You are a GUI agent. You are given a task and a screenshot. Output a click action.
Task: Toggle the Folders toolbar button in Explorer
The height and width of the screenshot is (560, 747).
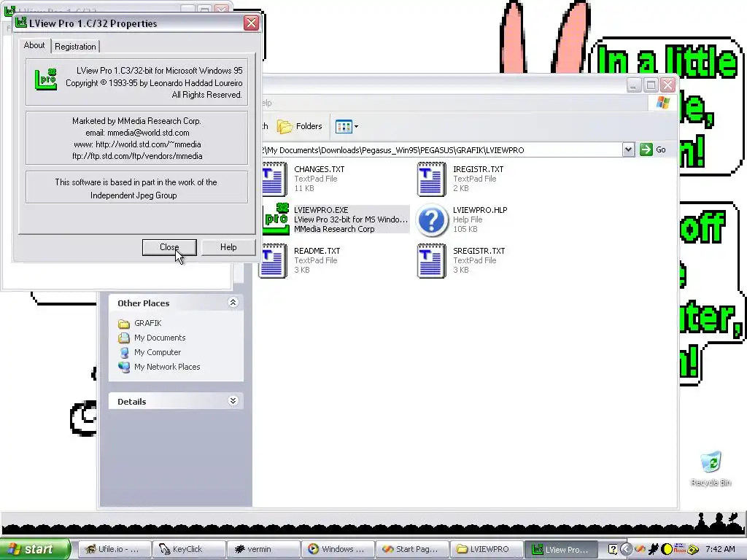pyautogui.click(x=300, y=126)
